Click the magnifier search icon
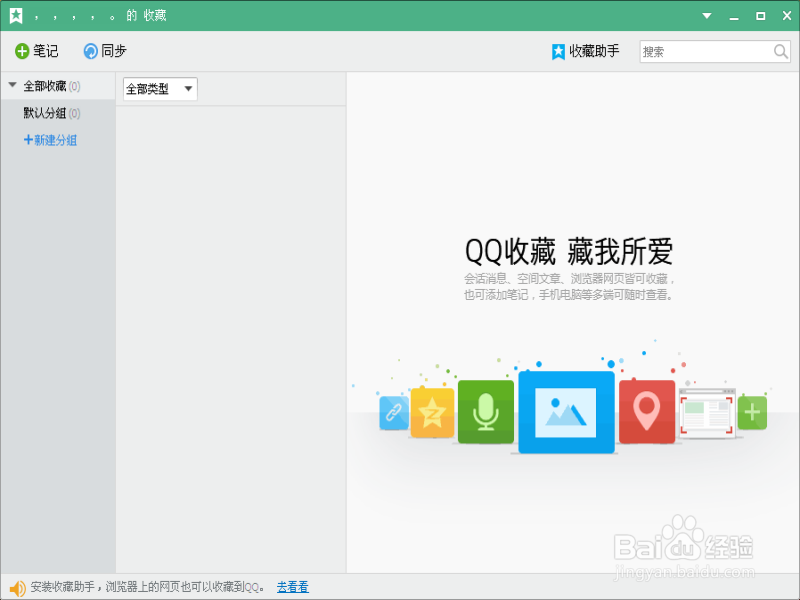Viewport: 800px width, 600px height. pos(781,52)
